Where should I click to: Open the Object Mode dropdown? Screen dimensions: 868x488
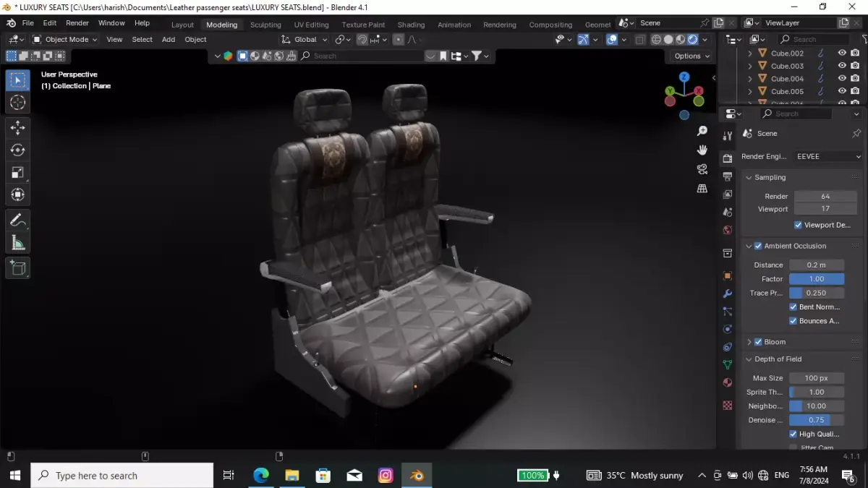click(x=64, y=39)
